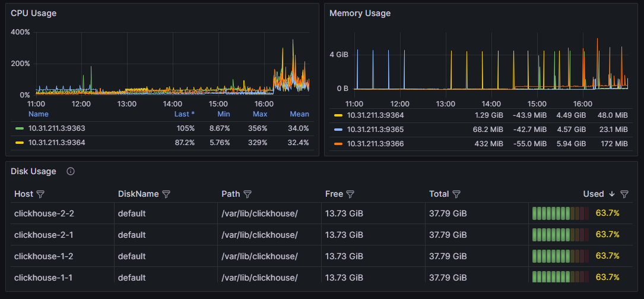Filter the Free column values
The width and height of the screenshot is (644, 299).
[350, 194]
